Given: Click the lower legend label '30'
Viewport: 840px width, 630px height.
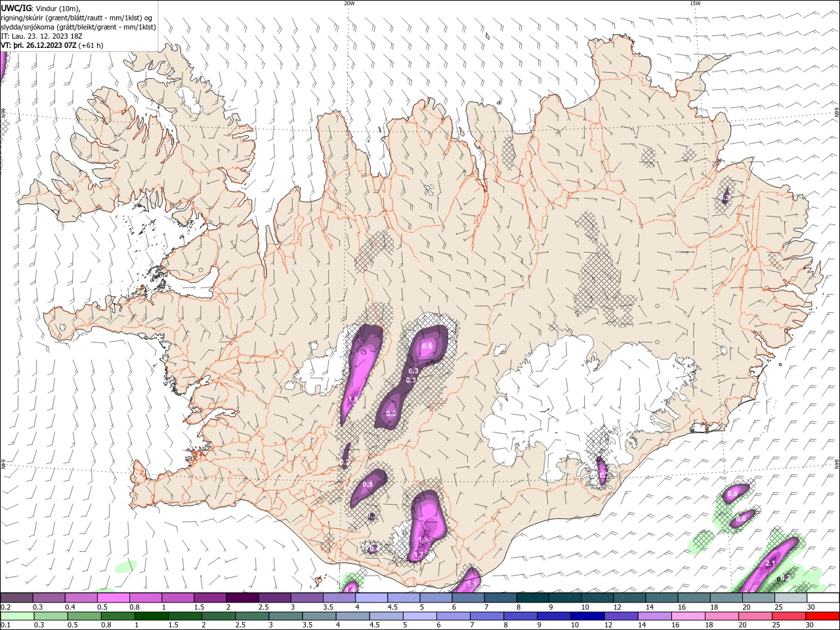Looking at the screenshot, I should click(808, 625).
